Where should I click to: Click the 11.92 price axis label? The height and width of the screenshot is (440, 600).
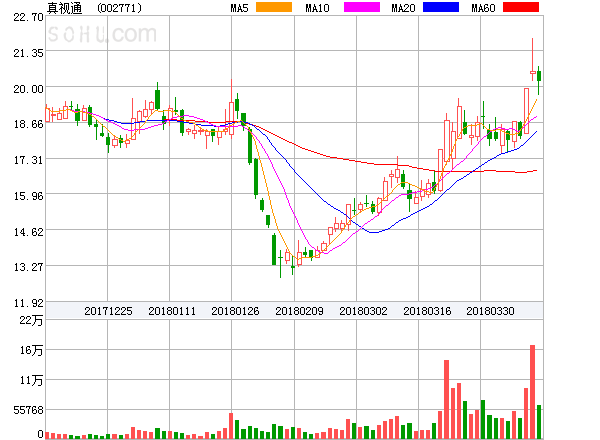click(x=28, y=303)
